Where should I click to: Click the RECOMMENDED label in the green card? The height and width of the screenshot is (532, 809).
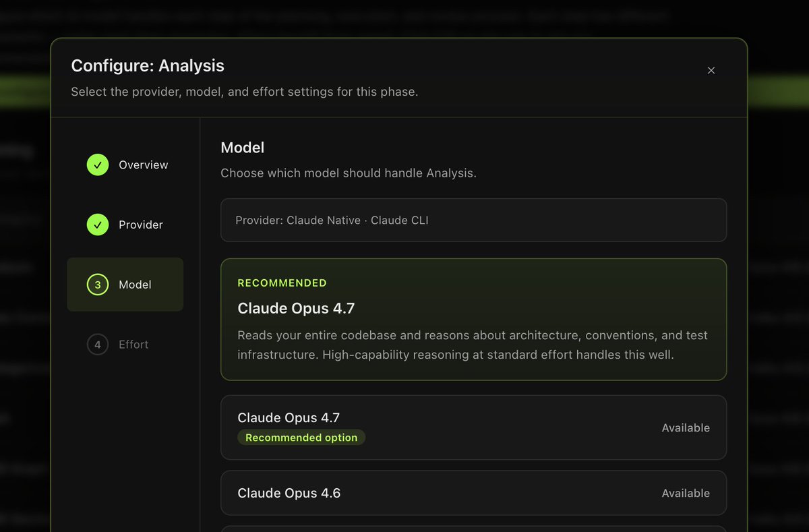(x=282, y=283)
